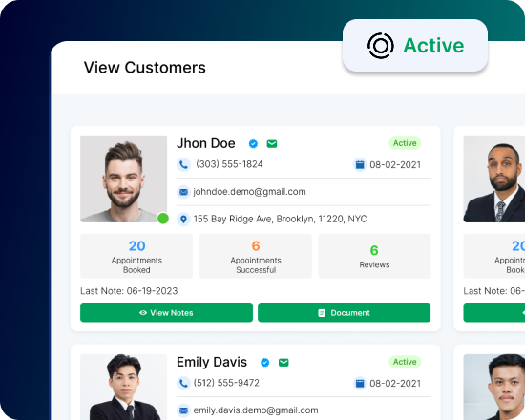Screen dimensions: 525x420
Task: Click the verified badge next to Emily Davis
Action: tap(264, 363)
